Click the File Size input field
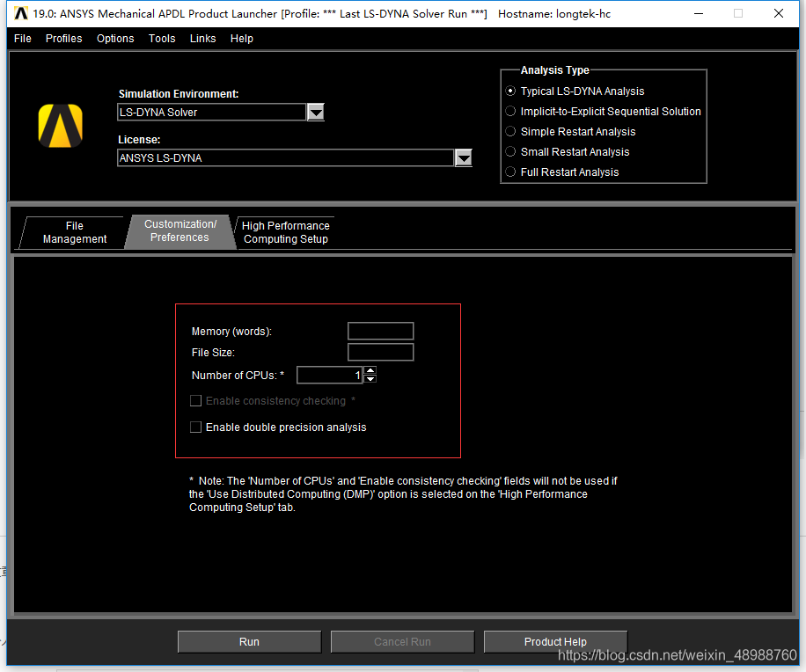The height and width of the screenshot is (672, 806). [x=380, y=352]
